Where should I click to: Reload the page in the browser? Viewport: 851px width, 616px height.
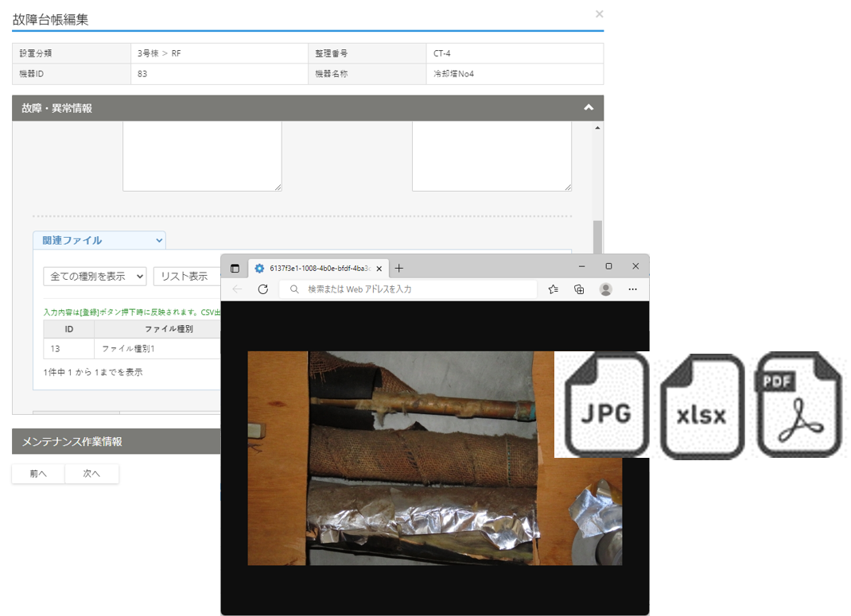click(263, 289)
